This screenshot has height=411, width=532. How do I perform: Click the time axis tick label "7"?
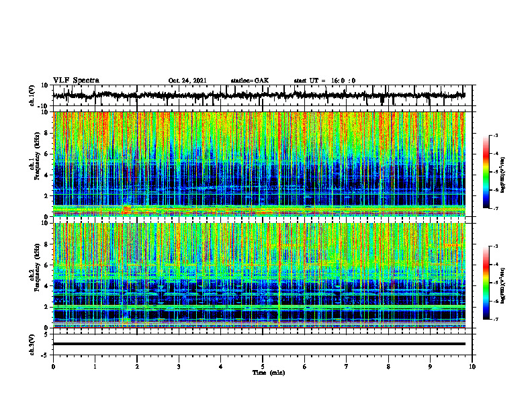coord(347,367)
